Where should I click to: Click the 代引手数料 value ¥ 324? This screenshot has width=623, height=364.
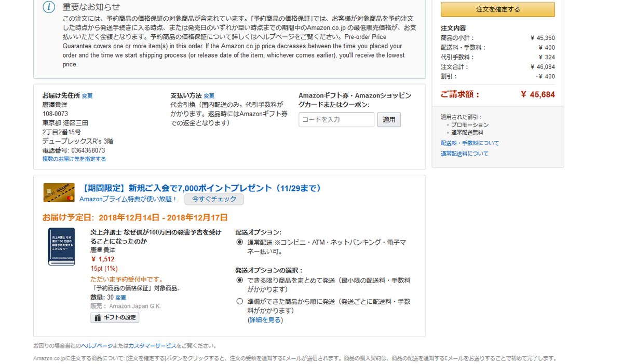547,57
